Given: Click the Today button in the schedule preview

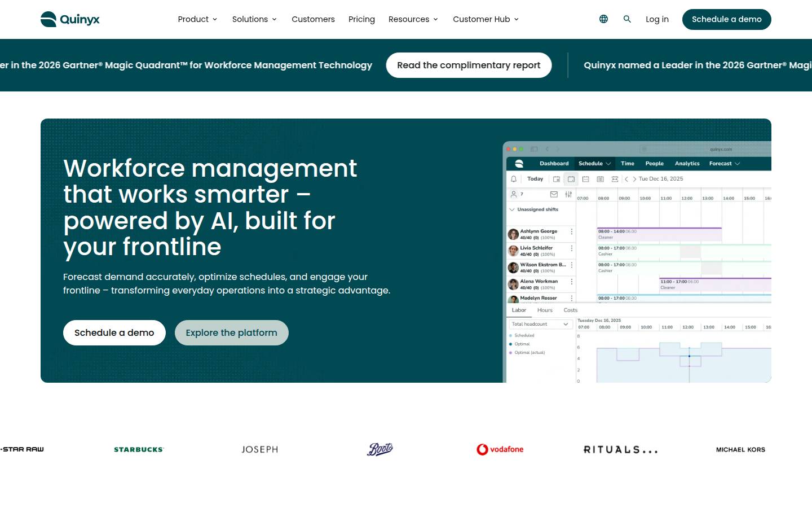Looking at the screenshot, I should click(x=535, y=179).
